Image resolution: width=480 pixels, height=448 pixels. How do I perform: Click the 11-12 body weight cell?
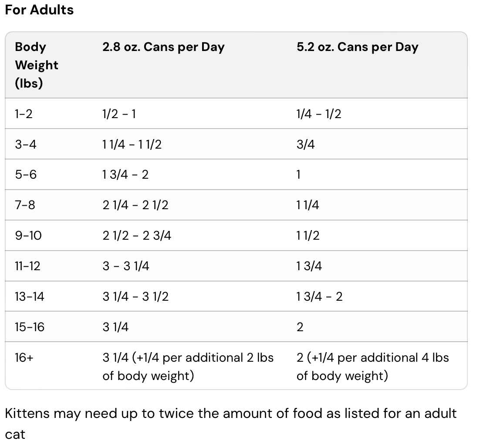(x=27, y=266)
